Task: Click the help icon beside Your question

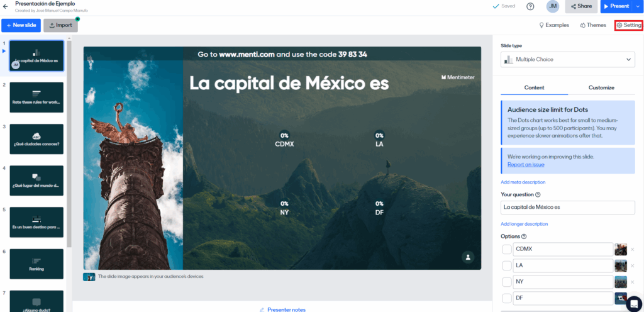Action: (538, 195)
